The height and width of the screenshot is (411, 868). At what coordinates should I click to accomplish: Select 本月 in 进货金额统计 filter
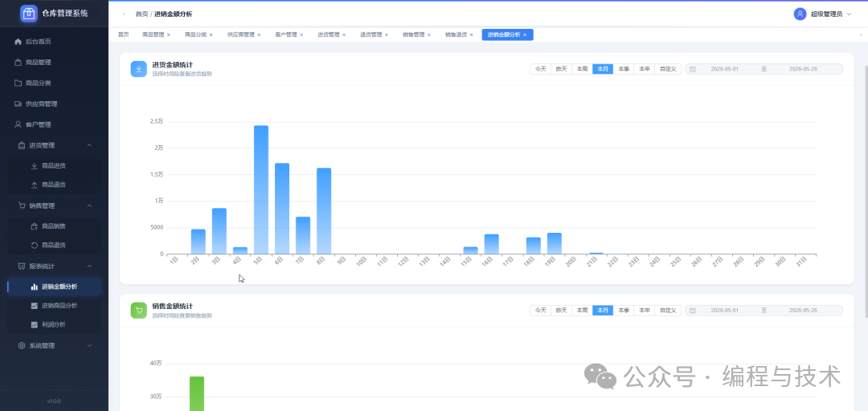pos(603,69)
